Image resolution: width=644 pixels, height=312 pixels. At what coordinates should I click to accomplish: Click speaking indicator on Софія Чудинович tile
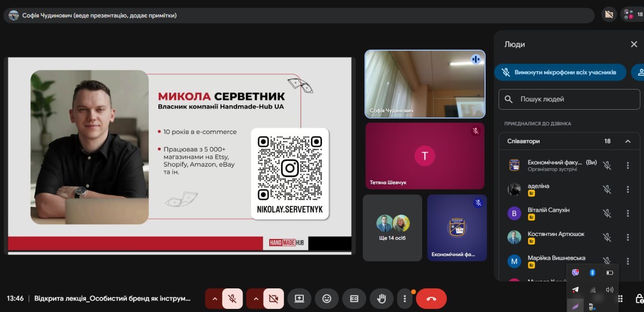point(476,59)
